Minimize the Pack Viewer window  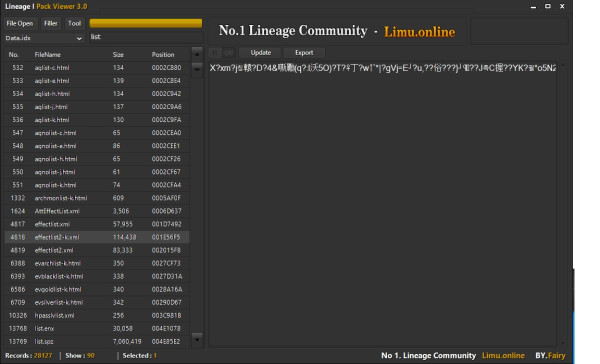click(x=533, y=7)
